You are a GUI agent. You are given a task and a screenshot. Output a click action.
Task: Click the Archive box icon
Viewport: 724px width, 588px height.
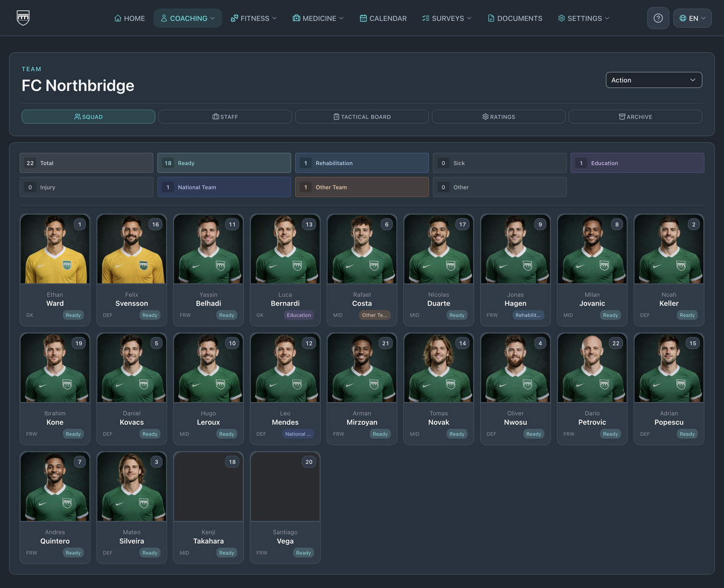[622, 117]
